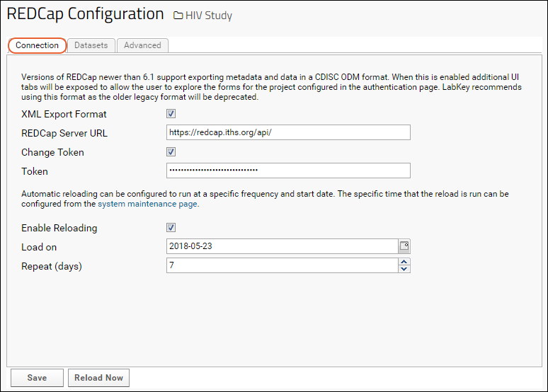This screenshot has width=548, height=392.
Task: Increase the Repeat days value
Action: pos(404,262)
